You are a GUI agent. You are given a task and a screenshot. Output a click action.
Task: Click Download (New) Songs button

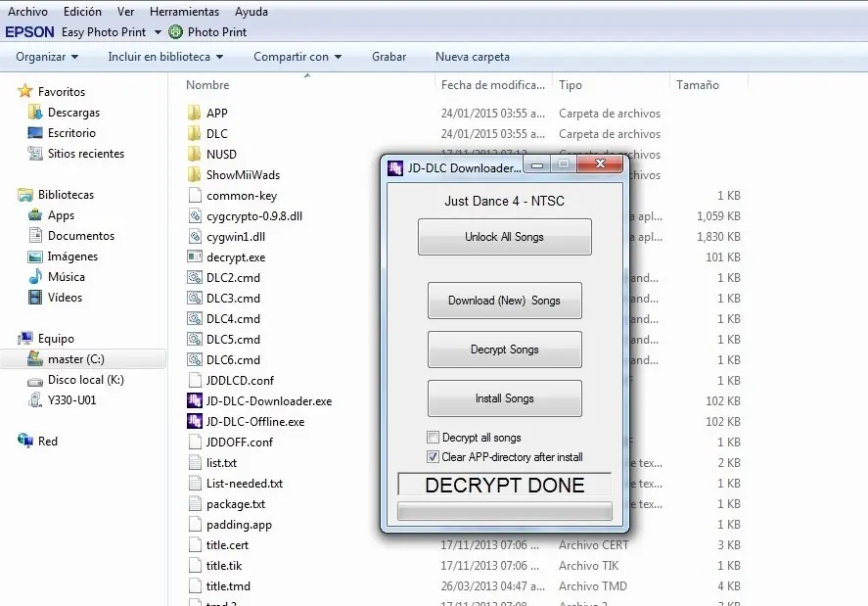(x=504, y=301)
